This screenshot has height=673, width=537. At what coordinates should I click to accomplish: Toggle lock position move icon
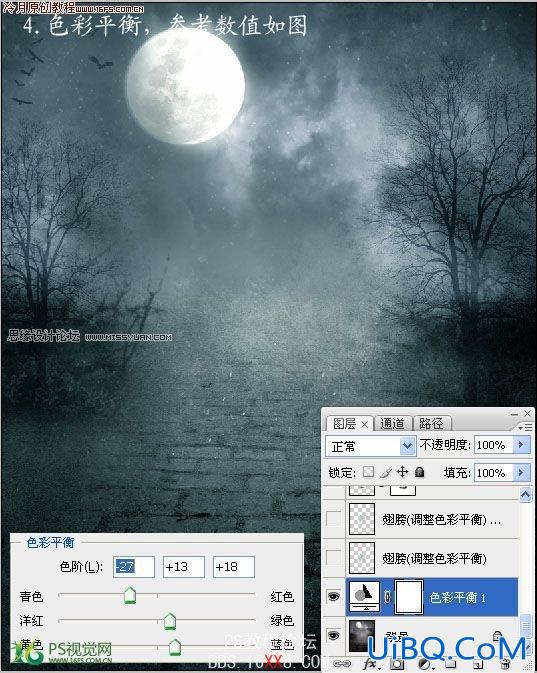pyautogui.click(x=402, y=472)
